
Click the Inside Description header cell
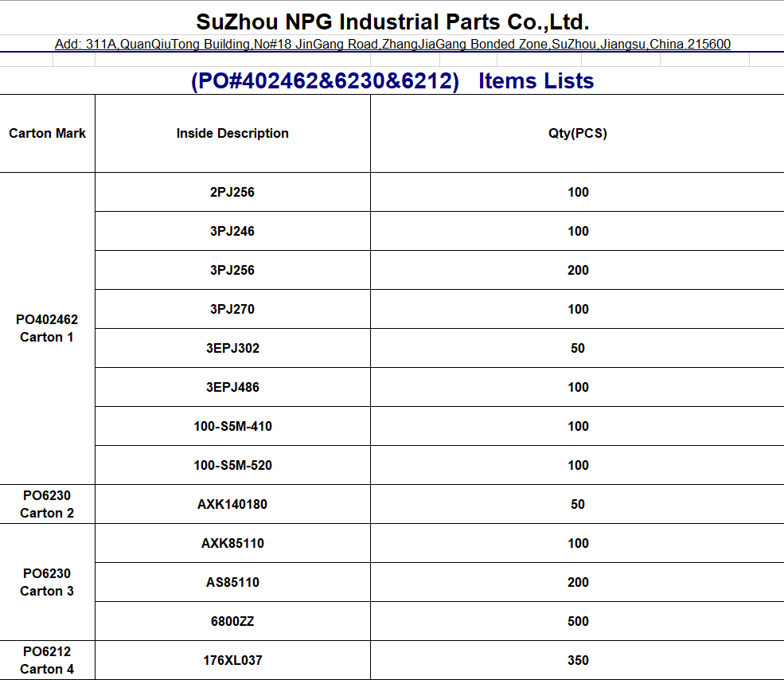[x=232, y=134]
